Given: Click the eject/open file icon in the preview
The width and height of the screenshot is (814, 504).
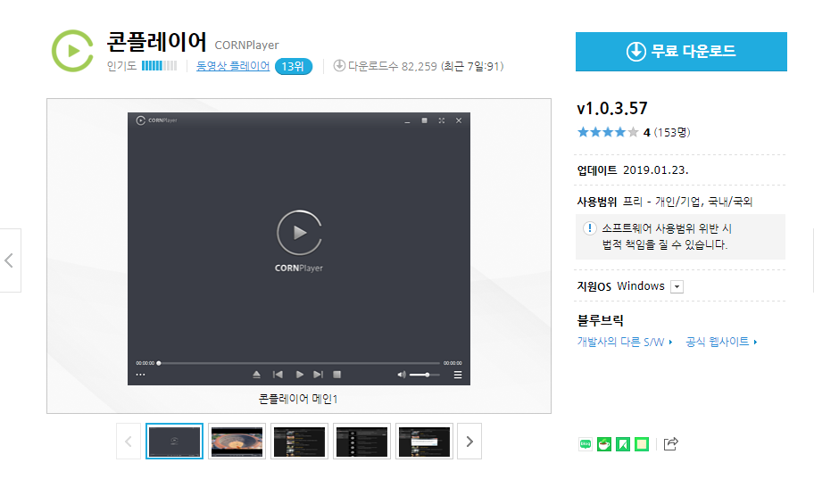Looking at the screenshot, I should (256, 375).
